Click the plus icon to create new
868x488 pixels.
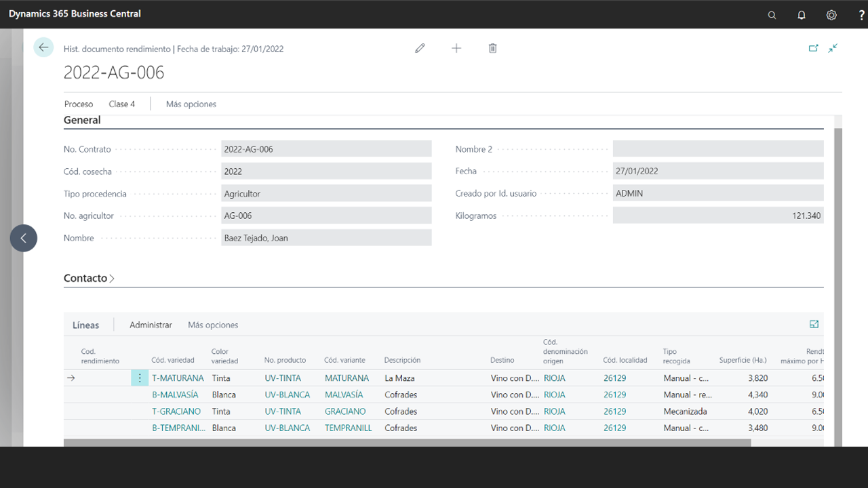click(456, 48)
